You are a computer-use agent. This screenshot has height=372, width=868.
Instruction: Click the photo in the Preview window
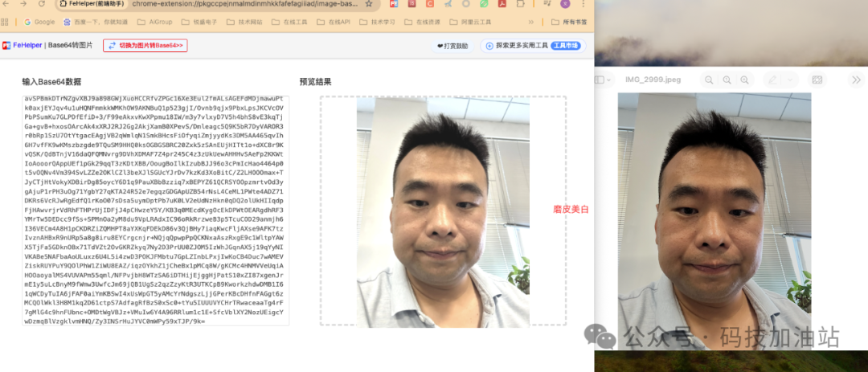coord(714,222)
